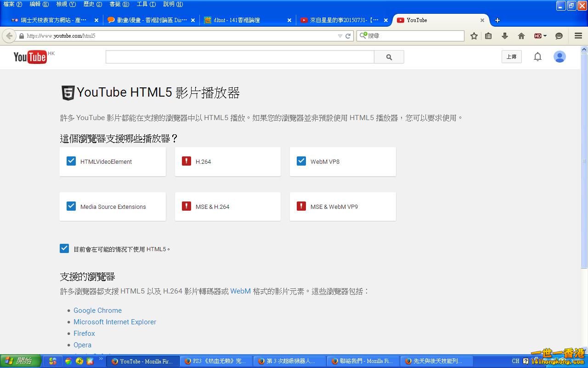Click the CH language indicator in tray
Image resolution: width=588 pixels, height=368 pixels.
[x=515, y=361]
